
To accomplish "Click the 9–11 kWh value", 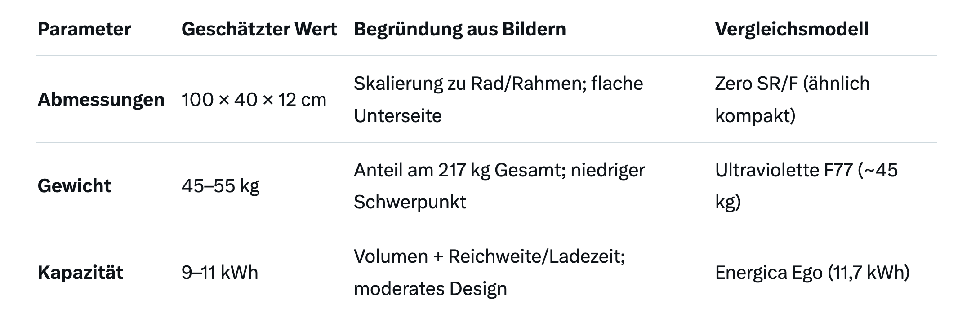I will [219, 273].
